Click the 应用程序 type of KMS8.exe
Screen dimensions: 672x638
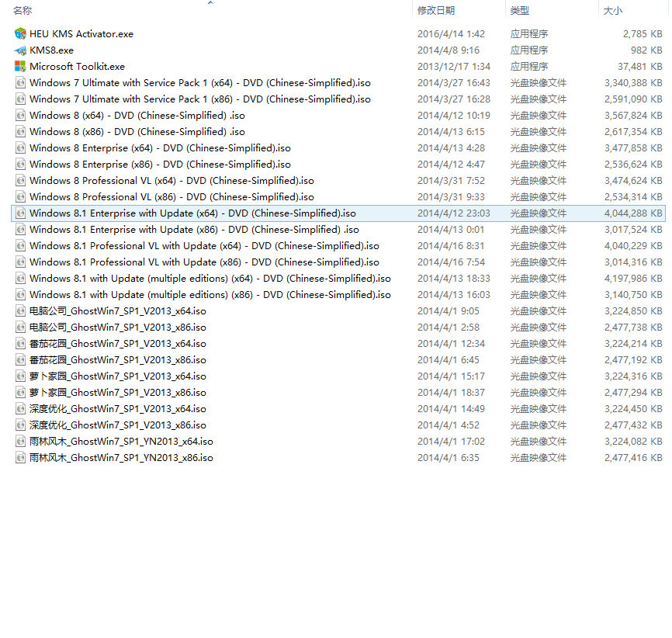tap(529, 50)
